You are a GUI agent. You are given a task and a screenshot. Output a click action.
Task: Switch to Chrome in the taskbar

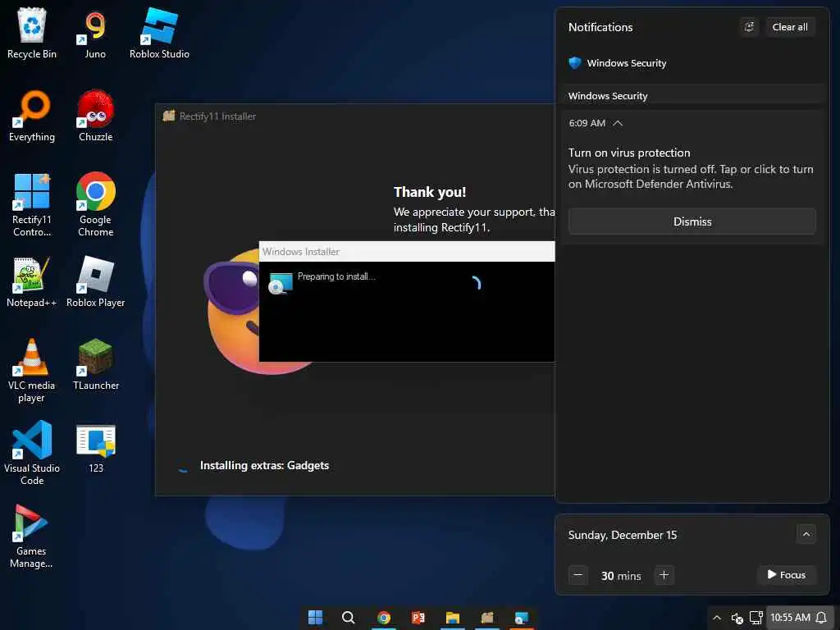[384, 617]
